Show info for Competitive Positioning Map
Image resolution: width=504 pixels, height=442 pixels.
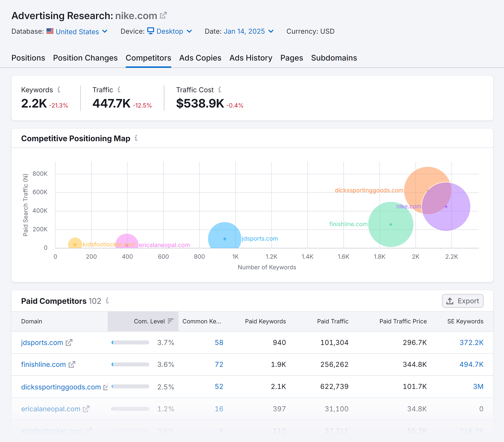[x=136, y=138]
